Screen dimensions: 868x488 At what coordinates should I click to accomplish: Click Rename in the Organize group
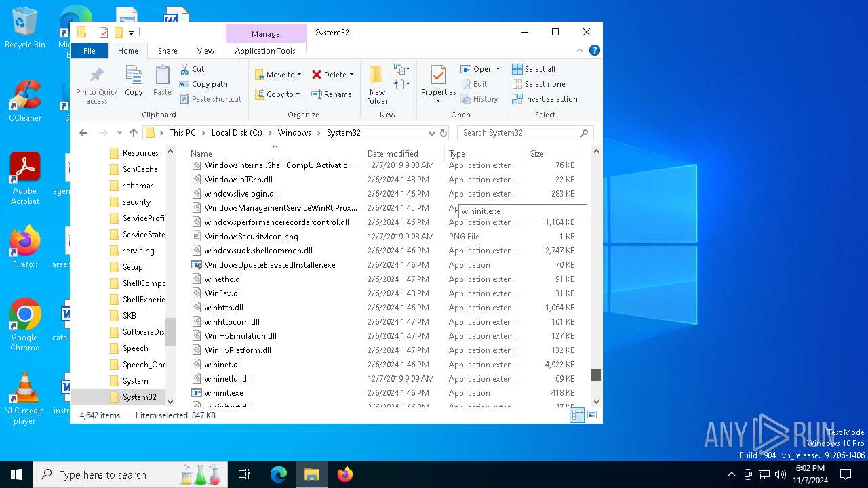point(332,94)
